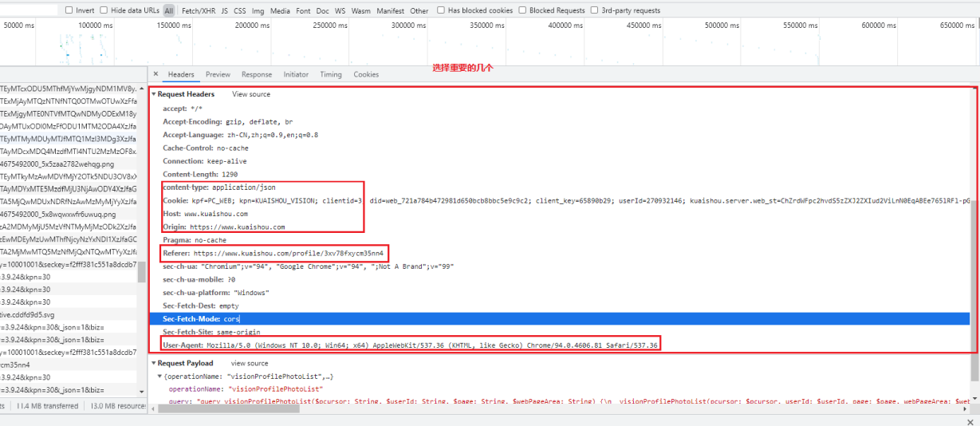The height and width of the screenshot is (426, 980).
Task: Show the Cookies tab
Action: click(366, 74)
